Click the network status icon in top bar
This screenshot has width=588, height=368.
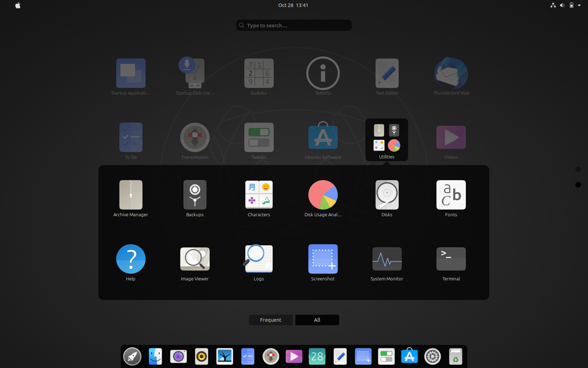click(x=553, y=5)
